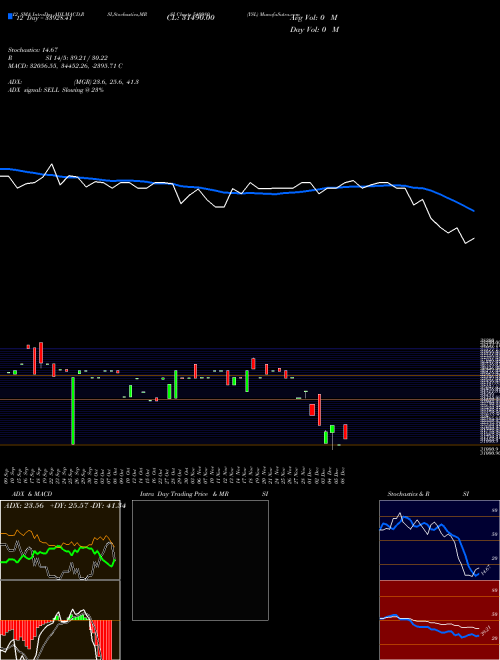The width and height of the screenshot is (500, 660).
Task: Click the CL: 31490.00 closing price text
Action: pos(191,18)
